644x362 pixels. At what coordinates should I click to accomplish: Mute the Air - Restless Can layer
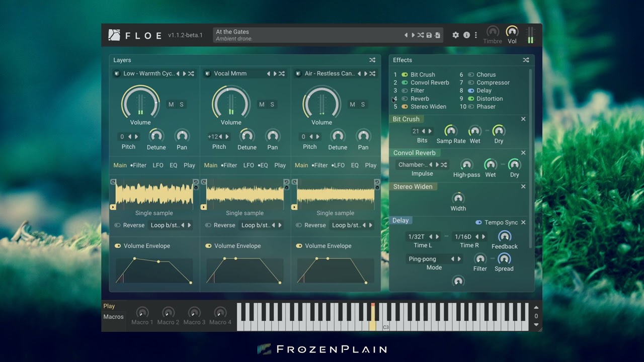pyautogui.click(x=352, y=105)
